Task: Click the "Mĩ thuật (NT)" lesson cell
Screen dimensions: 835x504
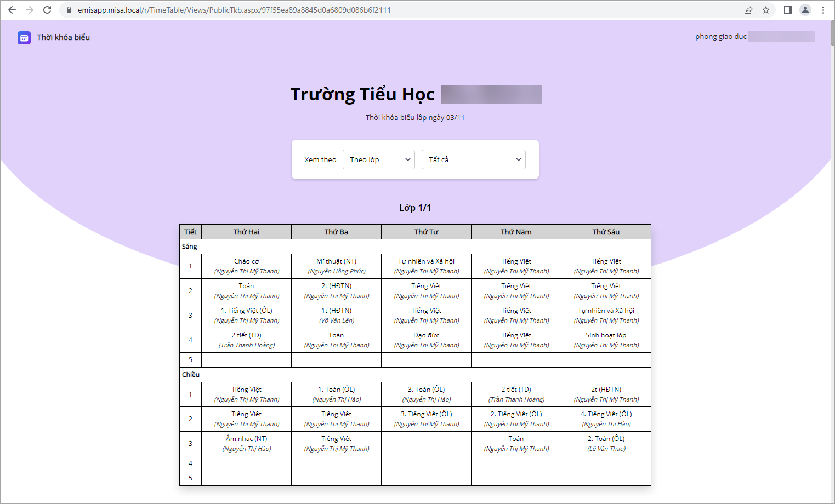Action: [336, 266]
